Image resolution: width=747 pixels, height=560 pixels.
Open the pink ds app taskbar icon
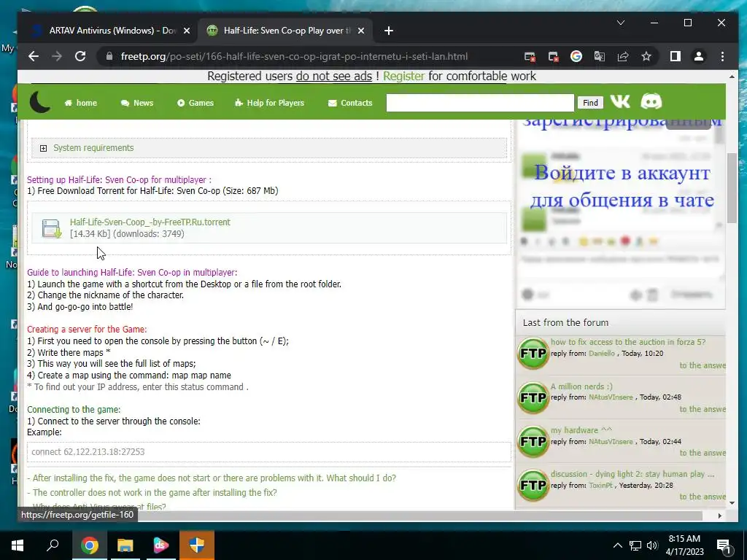point(161,545)
